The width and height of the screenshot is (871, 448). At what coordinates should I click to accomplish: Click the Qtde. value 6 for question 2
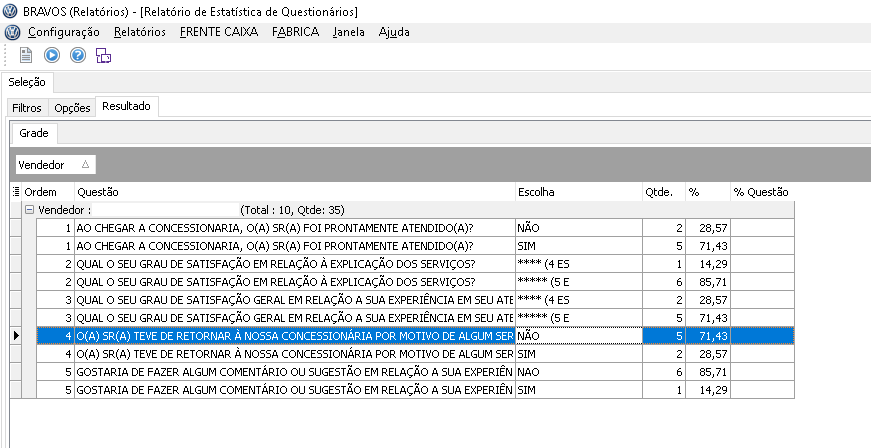tap(664, 282)
